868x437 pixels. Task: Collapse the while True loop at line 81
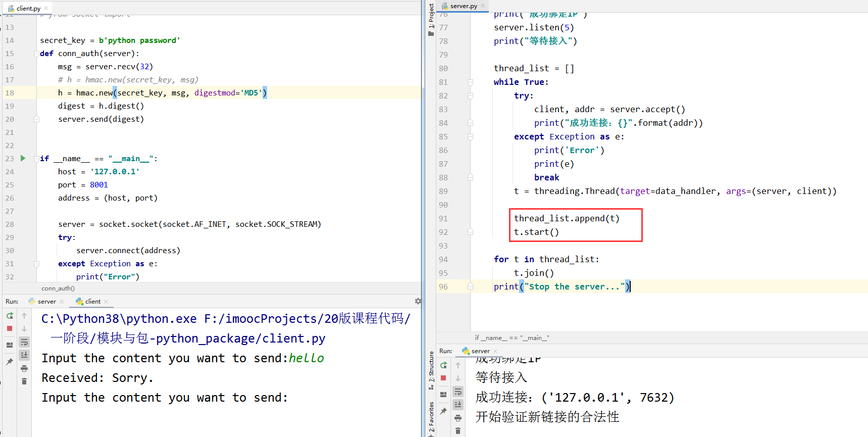coord(470,82)
